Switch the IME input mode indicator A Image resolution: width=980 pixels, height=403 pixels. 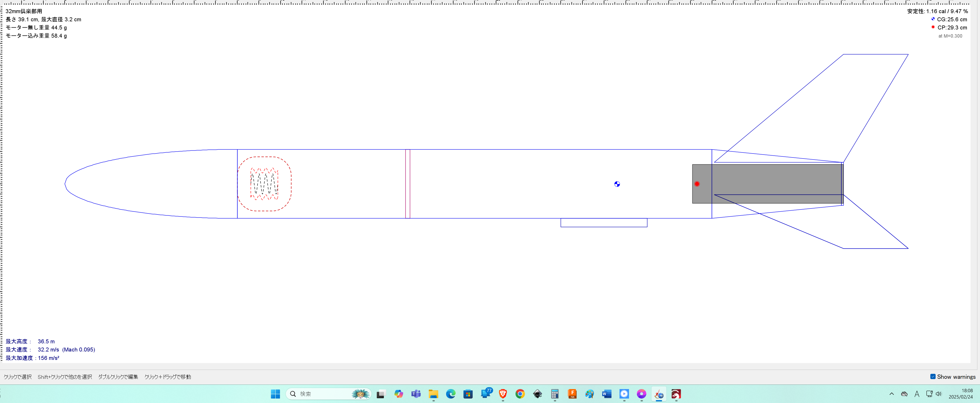(917, 394)
